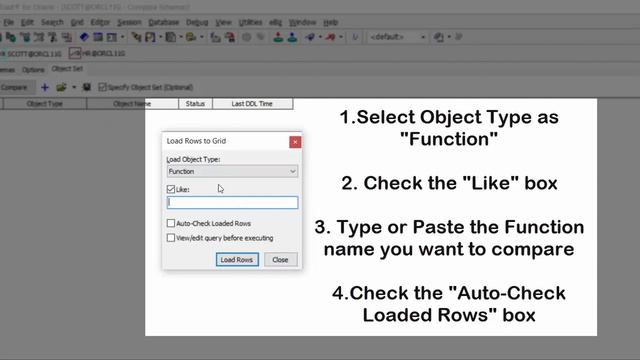This screenshot has height=360, width=640.
Task: Open the Session menu
Action: (129, 22)
